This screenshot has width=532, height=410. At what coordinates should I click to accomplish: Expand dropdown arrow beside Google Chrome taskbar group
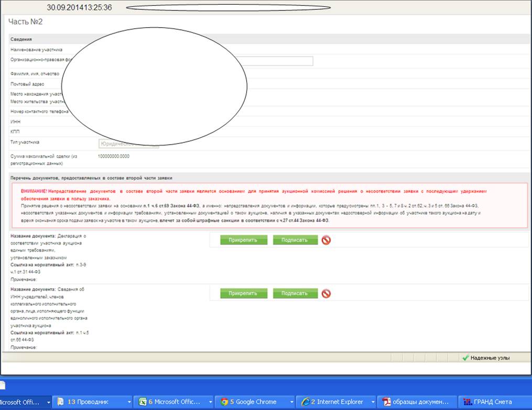click(x=292, y=402)
